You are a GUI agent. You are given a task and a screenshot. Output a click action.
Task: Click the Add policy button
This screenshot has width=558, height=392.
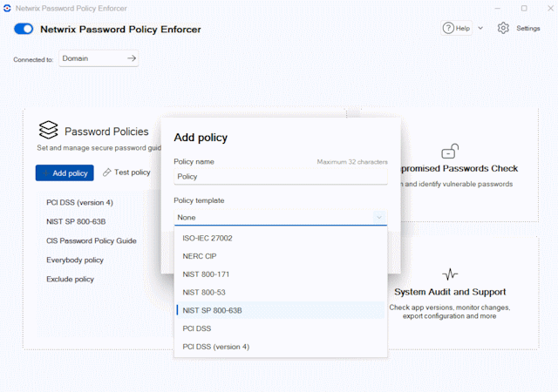65,172
